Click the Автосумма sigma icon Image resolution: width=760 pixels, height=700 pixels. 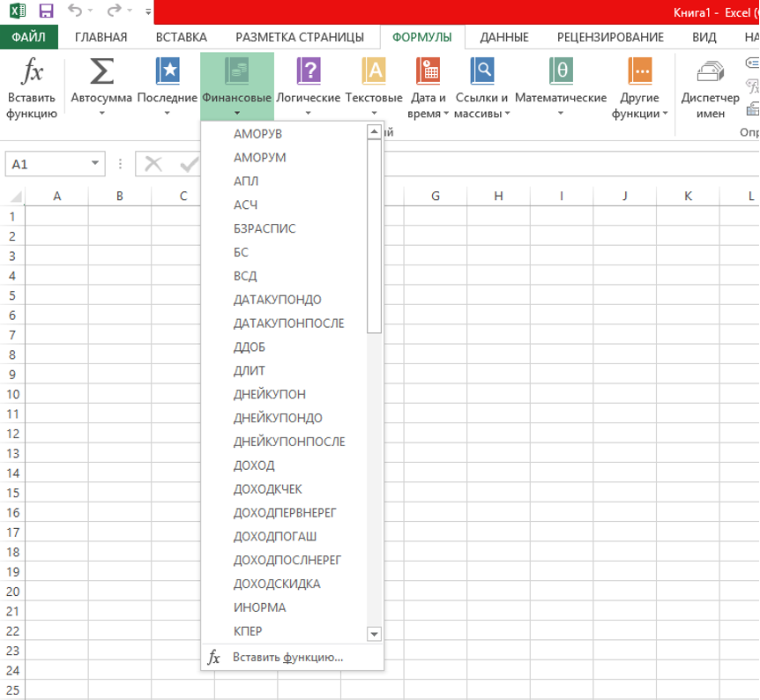click(x=101, y=71)
